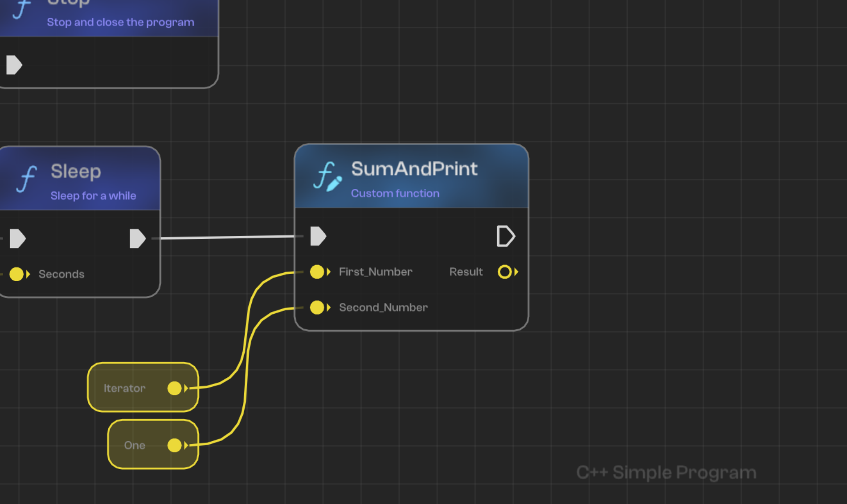Click the Stop and close the program subtitle

pos(120,22)
